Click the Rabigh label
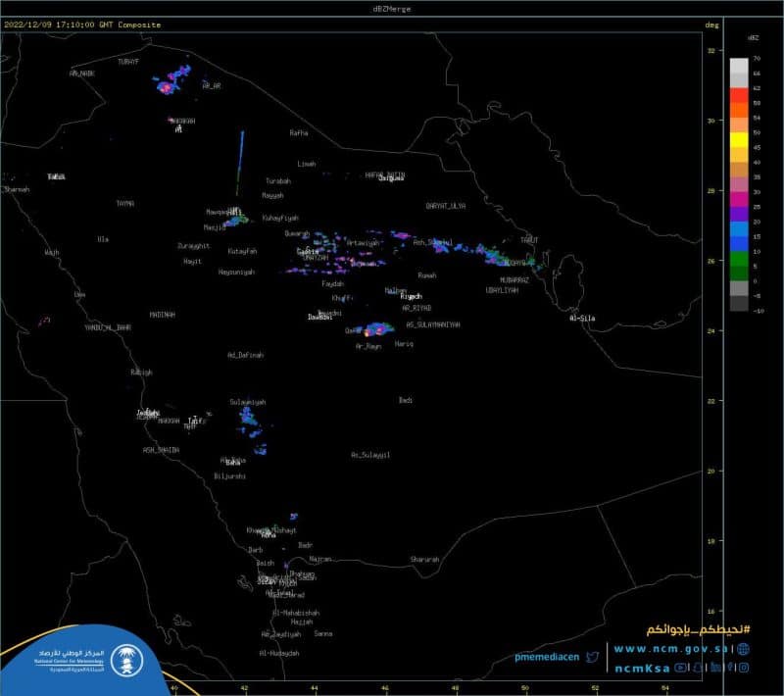Image resolution: width=784 pixels, height=696 pixels. [141, 372]
